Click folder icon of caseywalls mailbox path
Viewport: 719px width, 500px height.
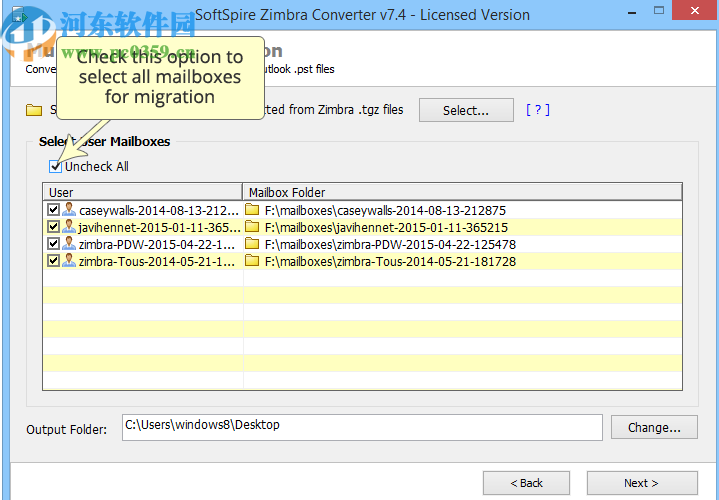point(252,210)
